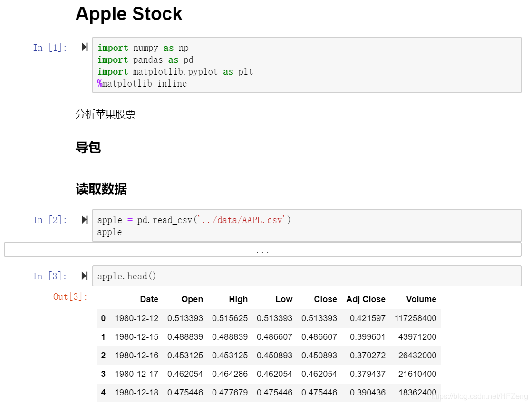Screen dimensions: 532x405
Task: Click the Volume column header
Action: (421, 299)
